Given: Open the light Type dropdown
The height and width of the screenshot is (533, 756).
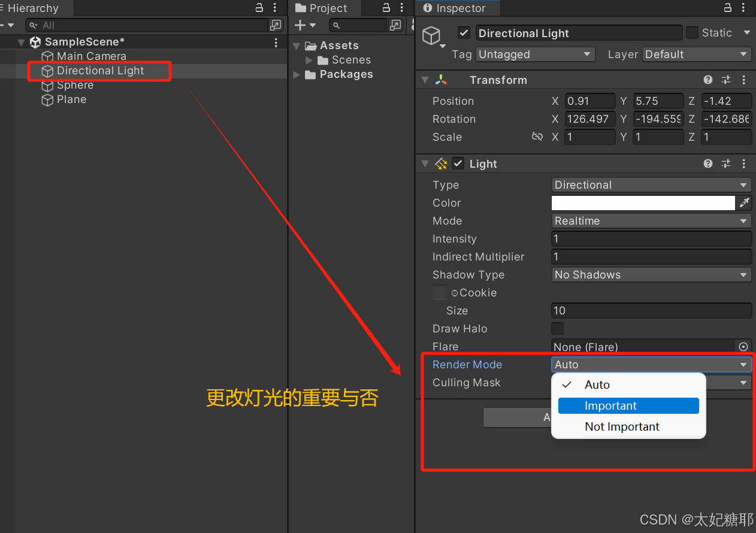Looking at the screenshot, I should [651, 185].
